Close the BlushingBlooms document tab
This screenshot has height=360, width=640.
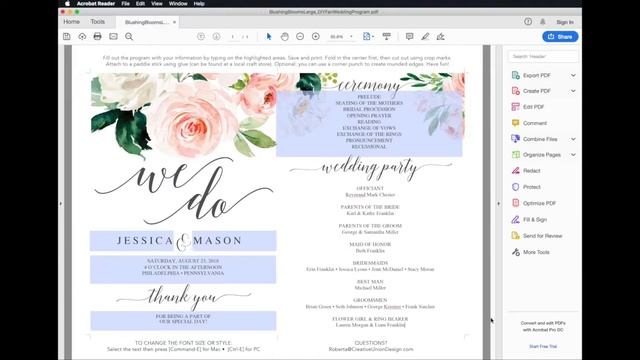pyautogui.click(x=174, y=22)
